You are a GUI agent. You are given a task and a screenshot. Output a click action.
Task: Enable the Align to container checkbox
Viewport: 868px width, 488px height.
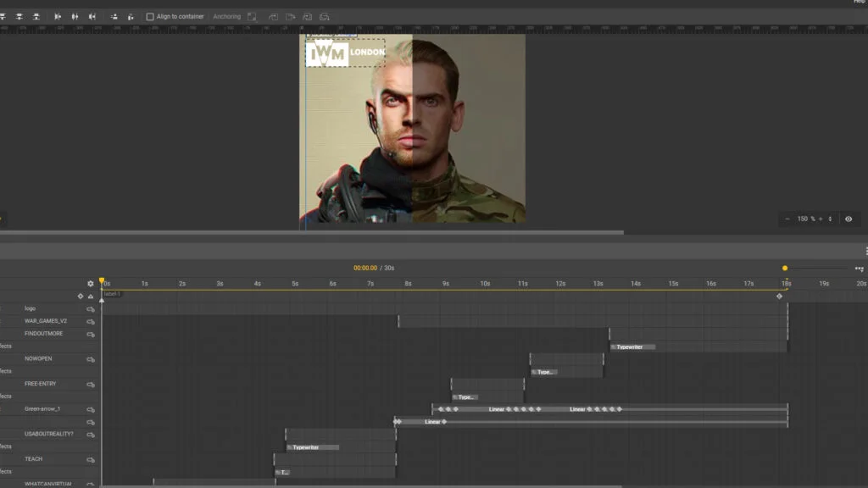[150, 17]
